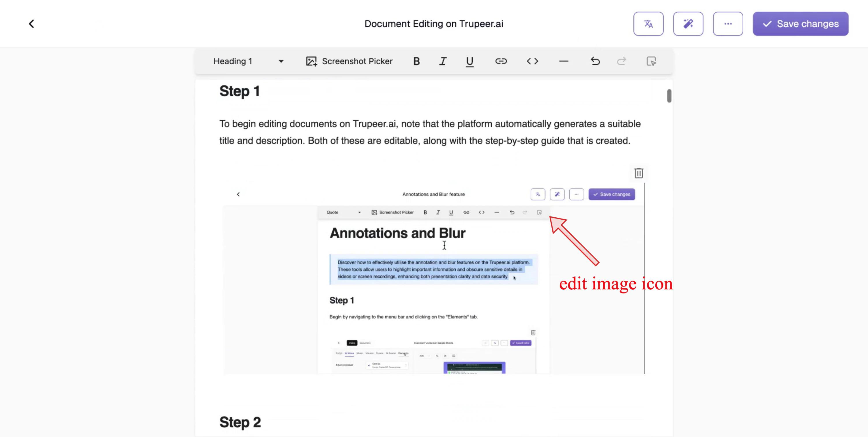Viewport: 868px width, 437px height.
Task: Toggle underline formatting
Action: (x=469, y=61)
